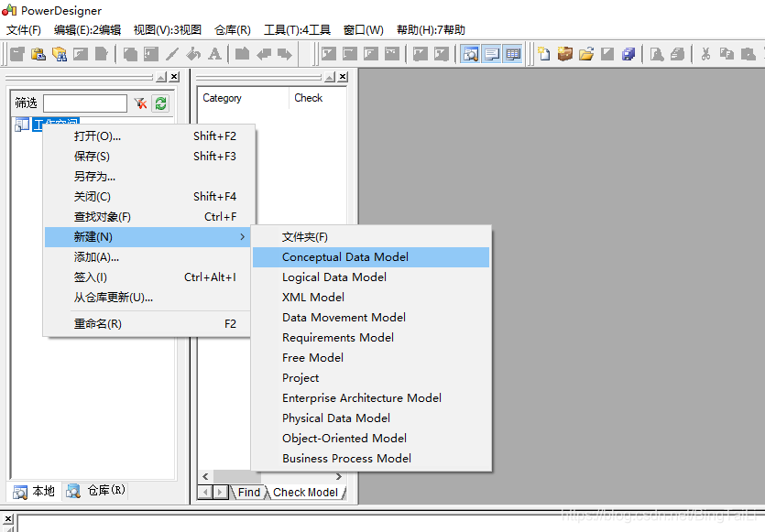This screenshot has height=532, width=765.
Task: Choose 从仓库更新(U)... from the context menu
Action: (x=149, y=298)
